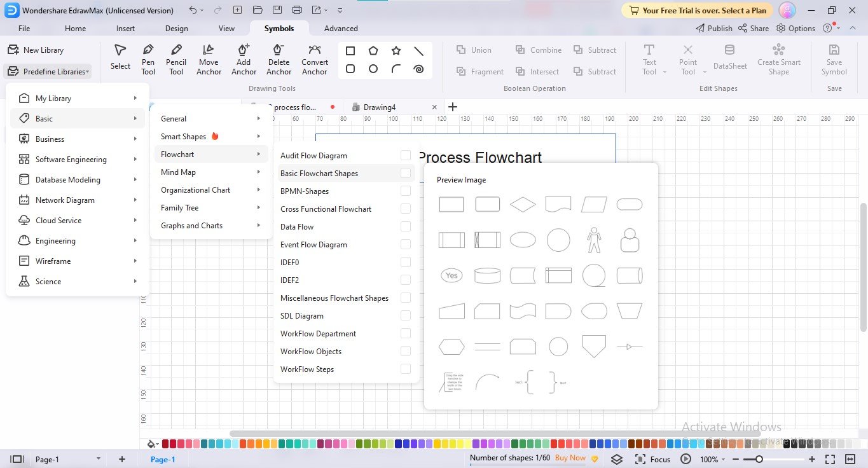The width and height of the screenshot is (868, 468).
Task: Click the Add Anchor tool
Action: tap(244, 59)
